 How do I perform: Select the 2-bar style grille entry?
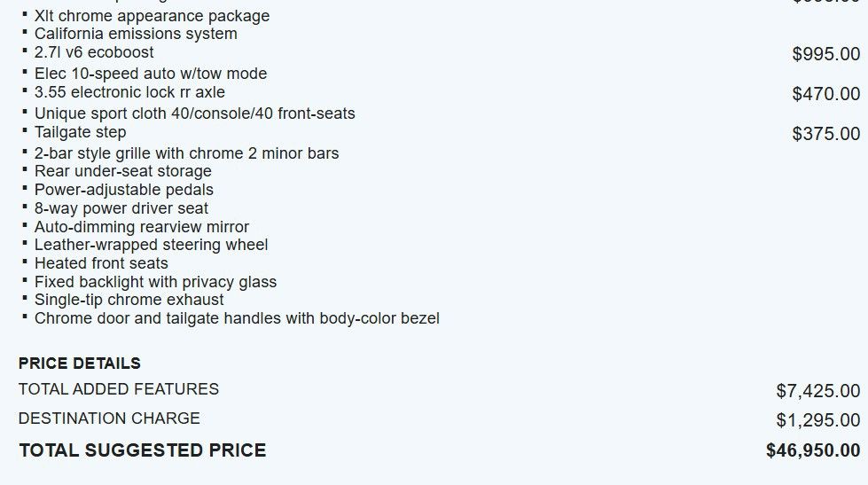tap(186, 153)
